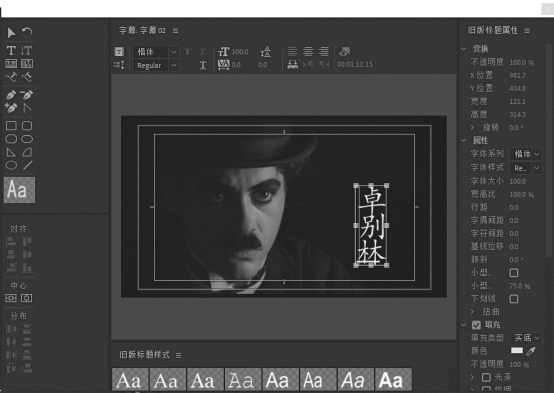Apply the last bold Aa title style

pyautogui.click(x=394, y=380)
